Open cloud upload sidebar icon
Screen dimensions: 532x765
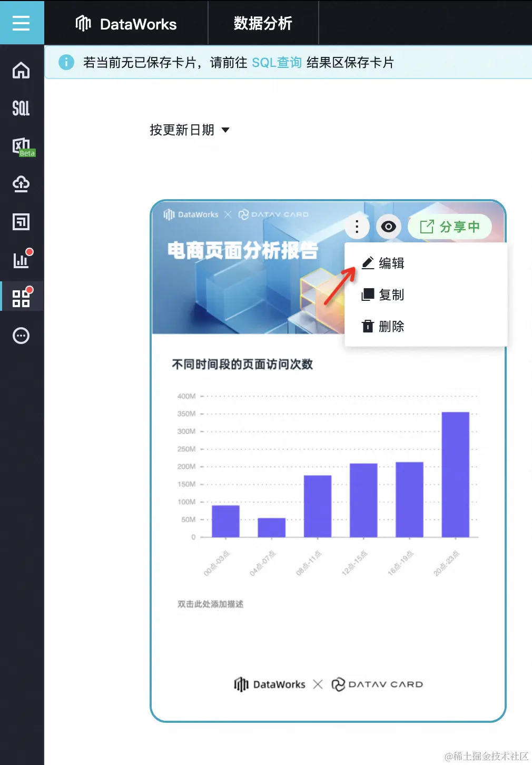click(x=21, y=184)
